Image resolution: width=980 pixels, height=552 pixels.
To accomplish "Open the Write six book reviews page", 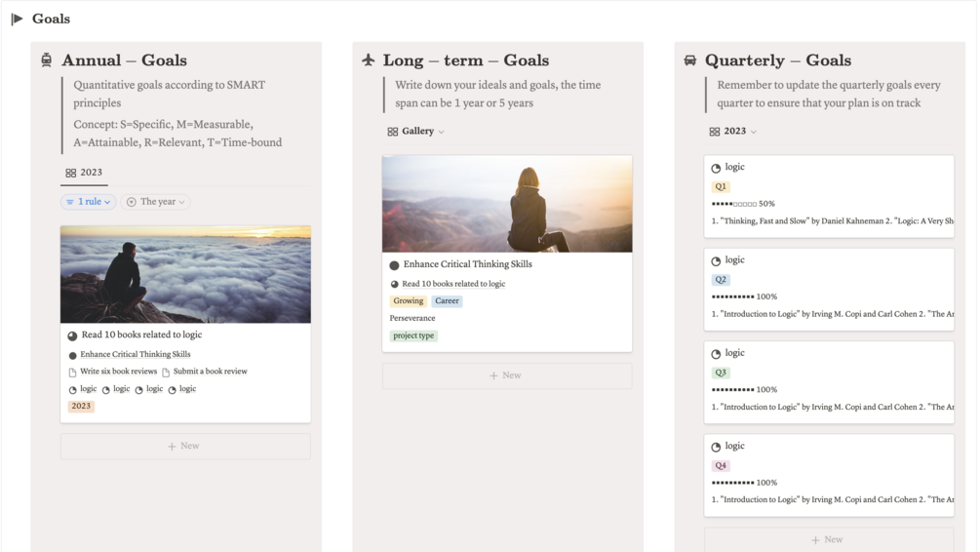I will (x=117, y=372).
